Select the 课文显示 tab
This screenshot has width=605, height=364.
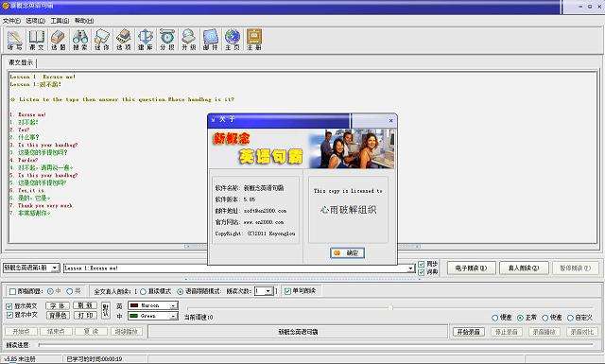21,62
